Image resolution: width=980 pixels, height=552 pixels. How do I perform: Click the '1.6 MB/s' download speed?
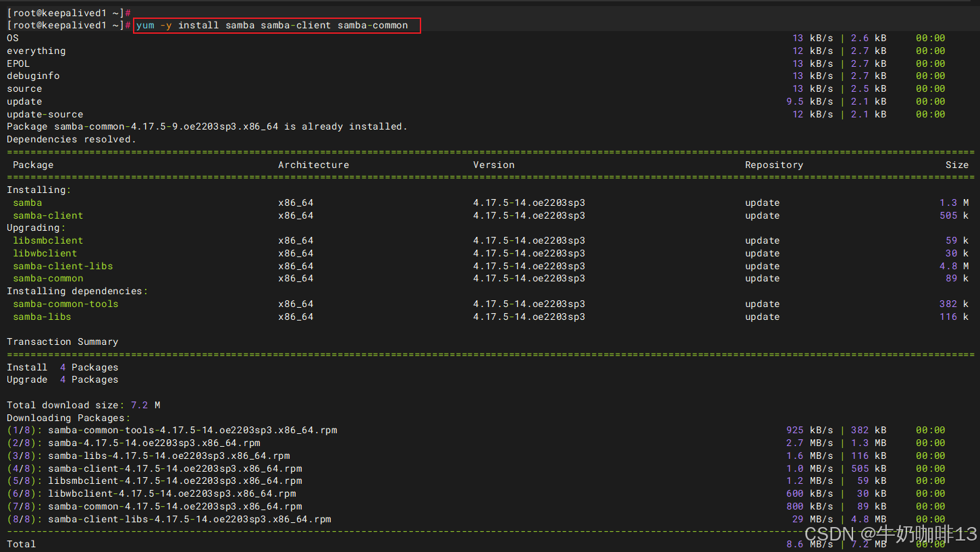pyautogui.click(x=810, y=456)
